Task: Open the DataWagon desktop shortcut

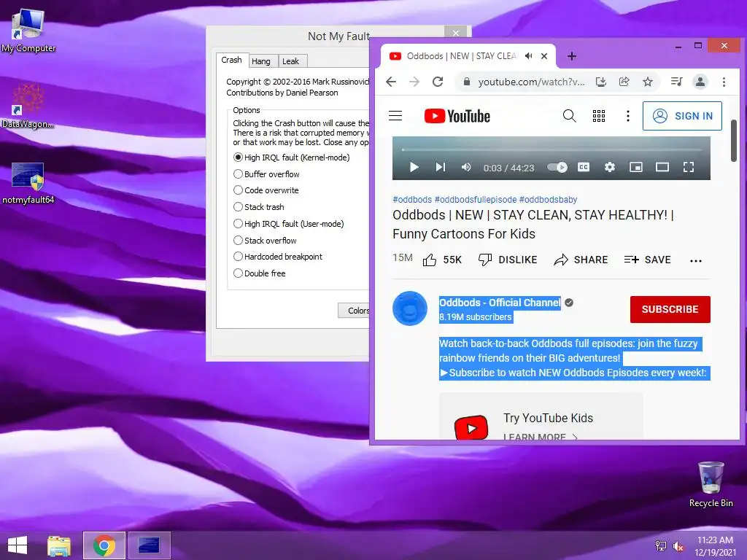Action: pyautogui.click(x=28, y=106)
